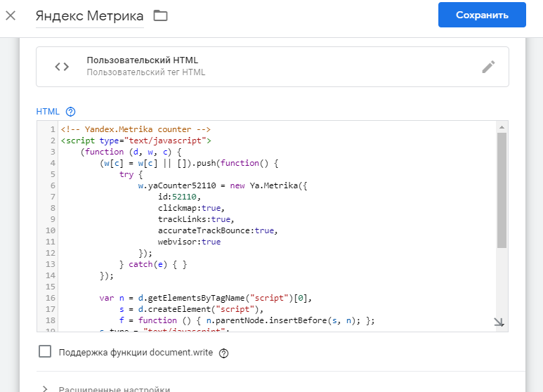The width and height of the screenshot is (543, 392).
Task: Close the tag editor with the X icon
Action: (11, 15)
